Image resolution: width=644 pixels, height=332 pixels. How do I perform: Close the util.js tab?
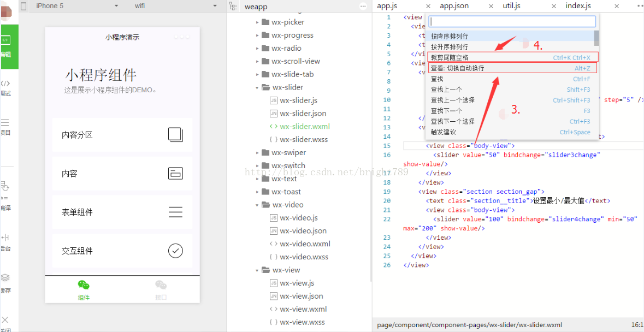554,6
